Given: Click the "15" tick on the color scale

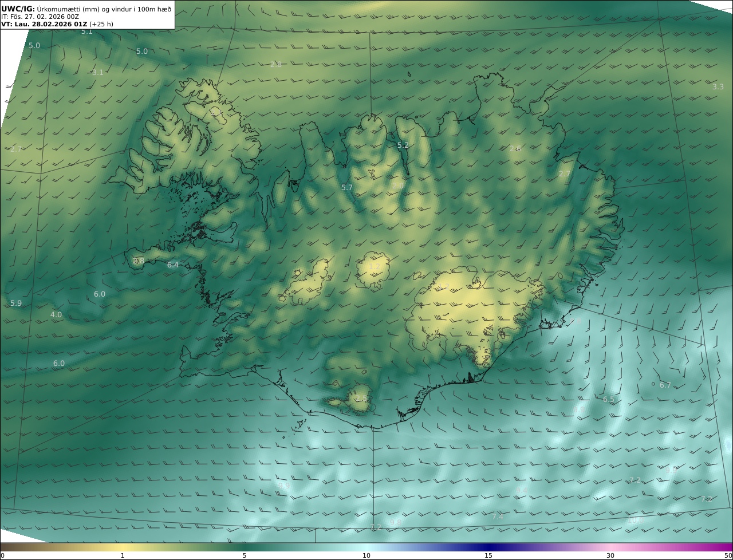Looking at the screenshot, I should tap(488, 555).
